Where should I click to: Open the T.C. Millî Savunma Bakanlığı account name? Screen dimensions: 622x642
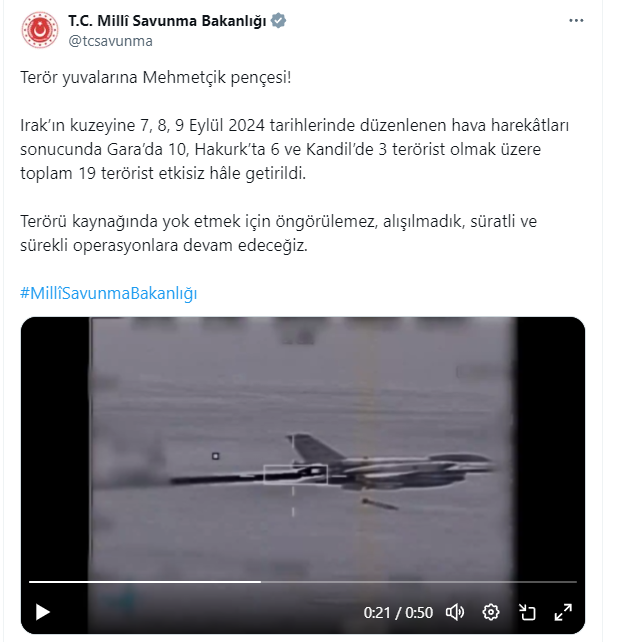pos(167,21)
